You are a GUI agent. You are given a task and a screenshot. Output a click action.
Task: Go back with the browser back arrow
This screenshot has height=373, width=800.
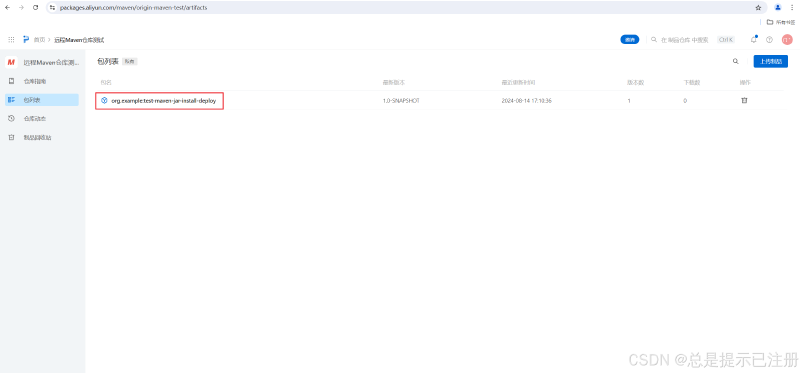[7, 8]
